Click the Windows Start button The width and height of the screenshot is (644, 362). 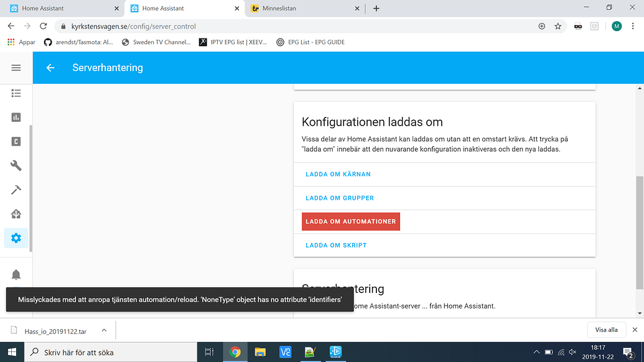click(x=11, y=352)
